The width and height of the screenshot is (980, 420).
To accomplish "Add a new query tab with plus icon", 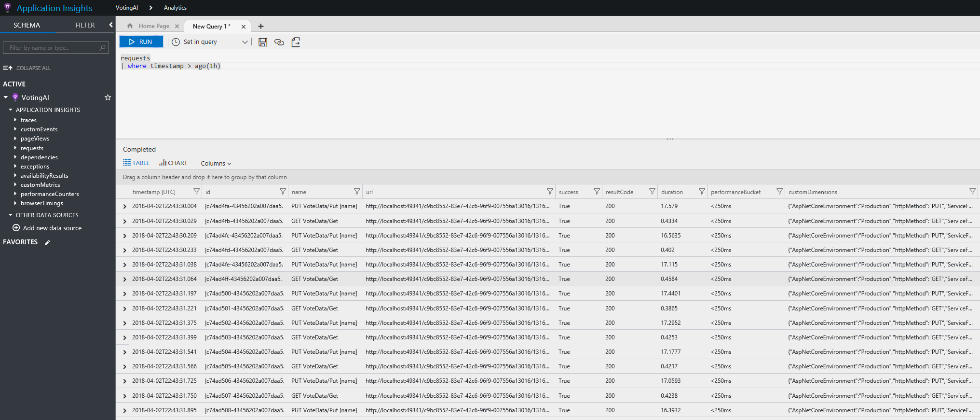I will tap(261, 27).
